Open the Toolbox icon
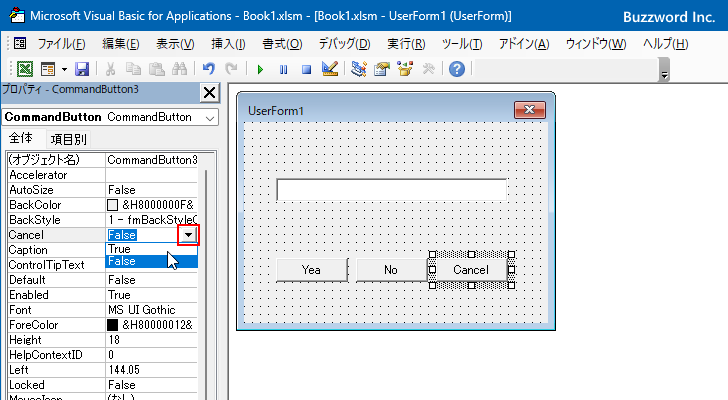Image resolution: width=728 pixels, height=400 pixels. click(x=428, y=69)
